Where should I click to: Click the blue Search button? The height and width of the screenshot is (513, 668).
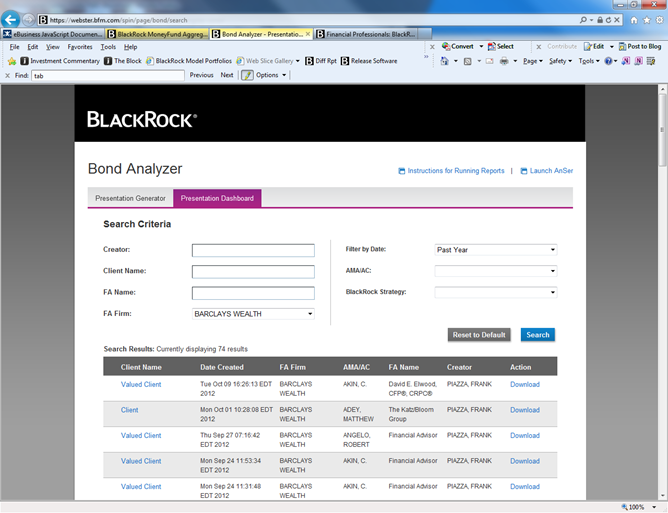538,335
